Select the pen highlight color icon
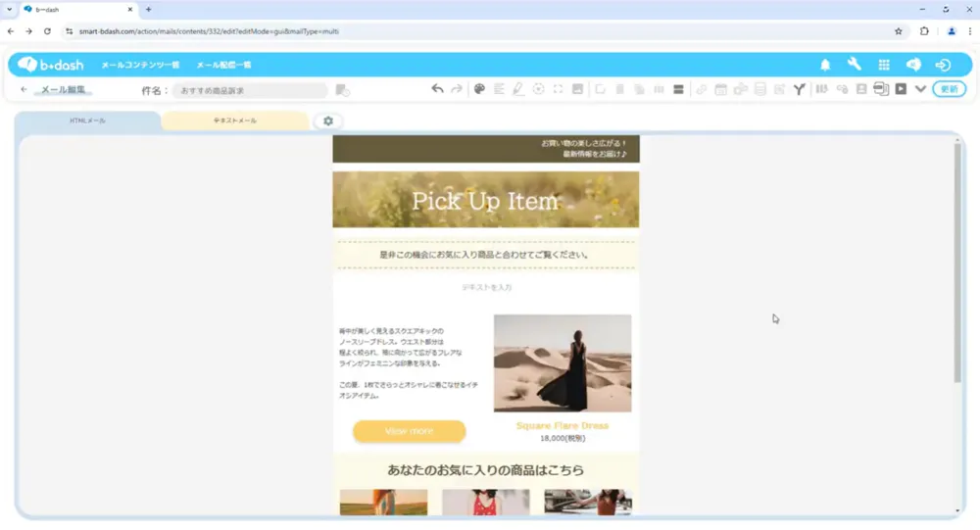This screenshot has width=980, height=530. 518,89
